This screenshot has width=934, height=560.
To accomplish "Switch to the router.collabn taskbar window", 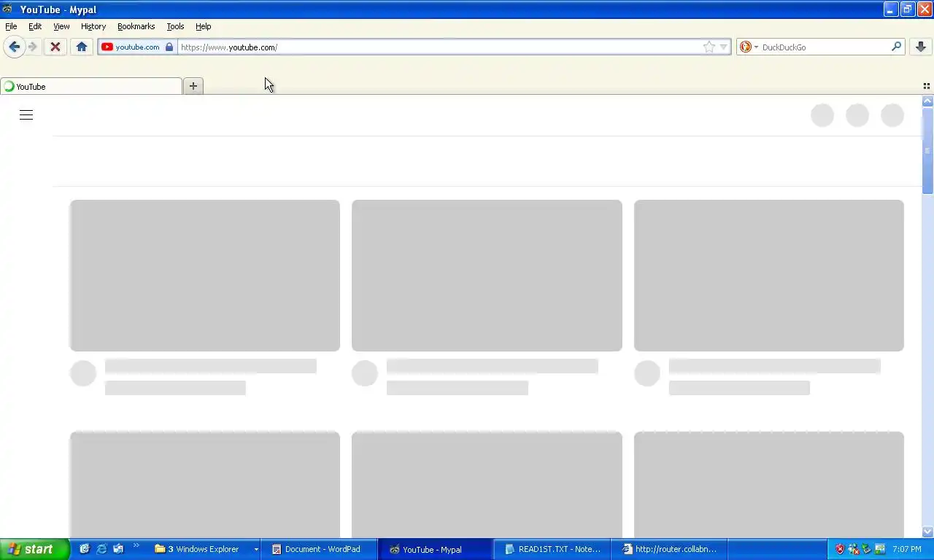I will (x=670, y=549).
